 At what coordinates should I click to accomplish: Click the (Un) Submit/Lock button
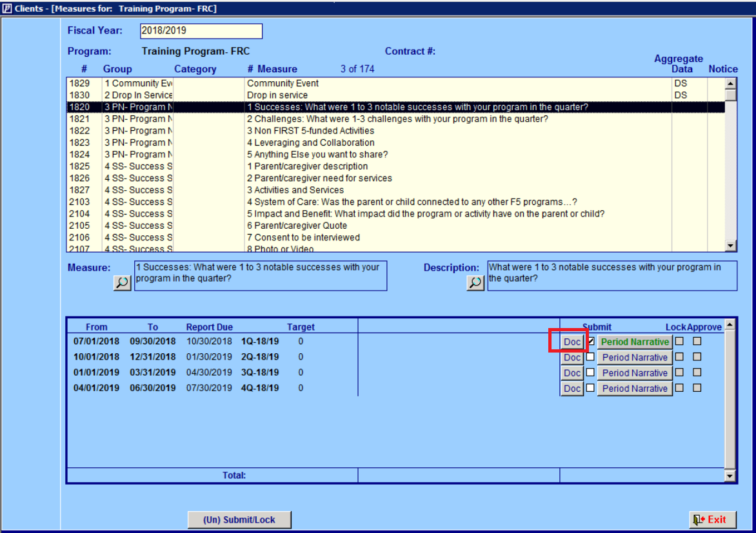pos(239,519)
